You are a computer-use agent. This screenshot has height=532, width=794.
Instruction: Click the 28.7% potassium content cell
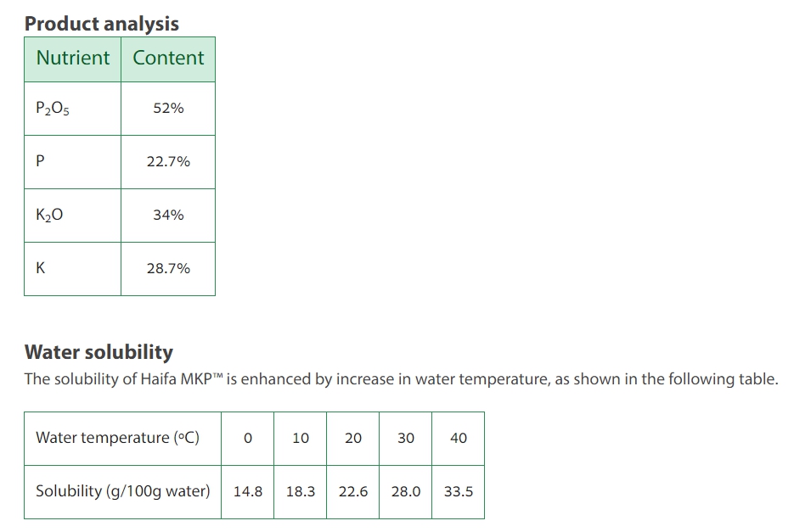pos(168,268)
